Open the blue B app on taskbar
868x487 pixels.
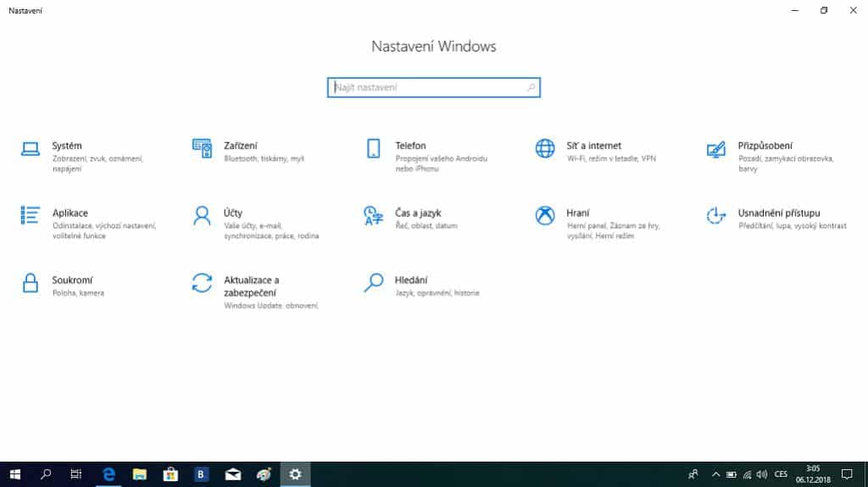(201, 474)
